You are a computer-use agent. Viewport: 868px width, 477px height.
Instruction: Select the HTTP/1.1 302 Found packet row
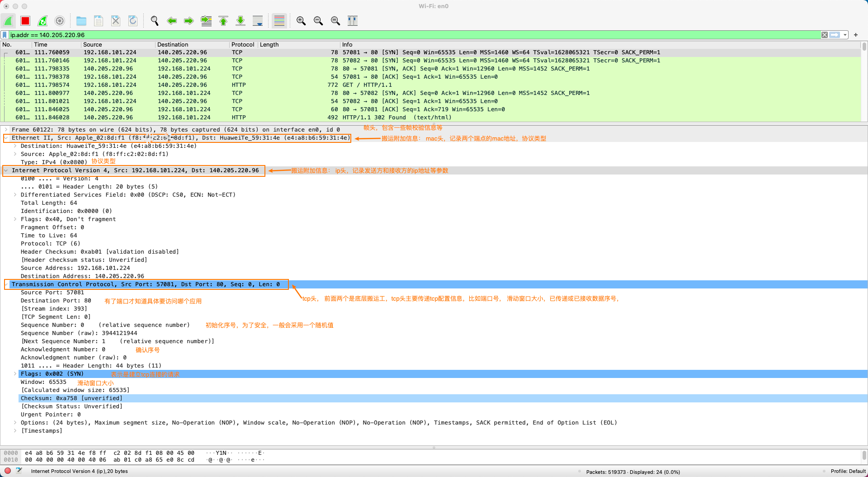(431, 118)
